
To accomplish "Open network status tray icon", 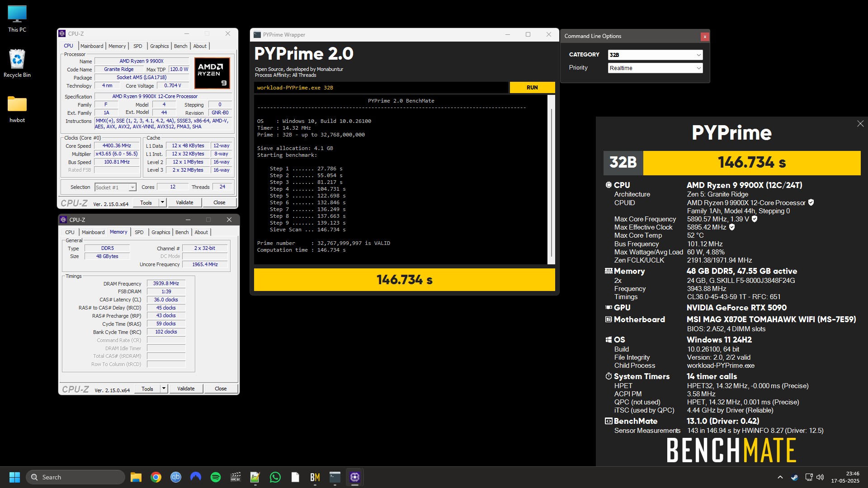I will (x=809, y=477).
